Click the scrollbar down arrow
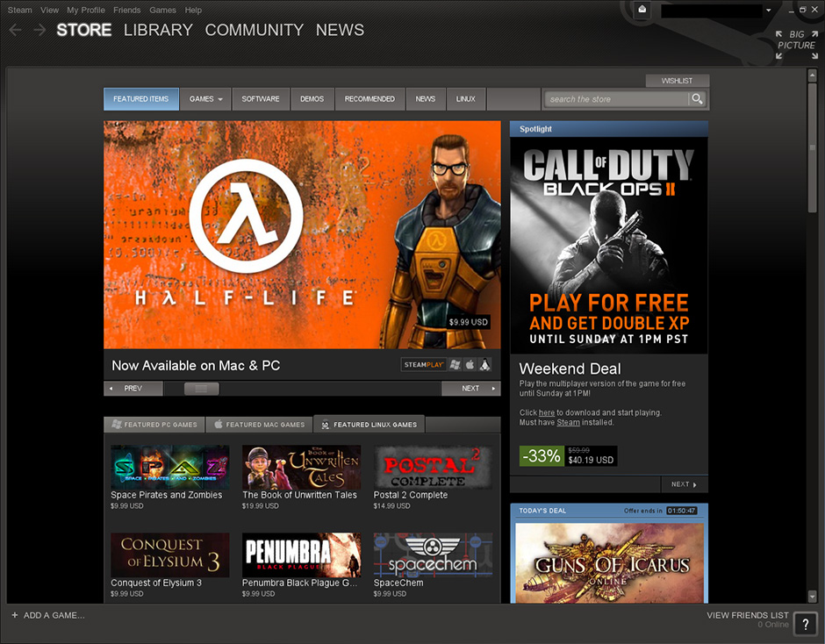825x644 pixels. coord(813,596)
